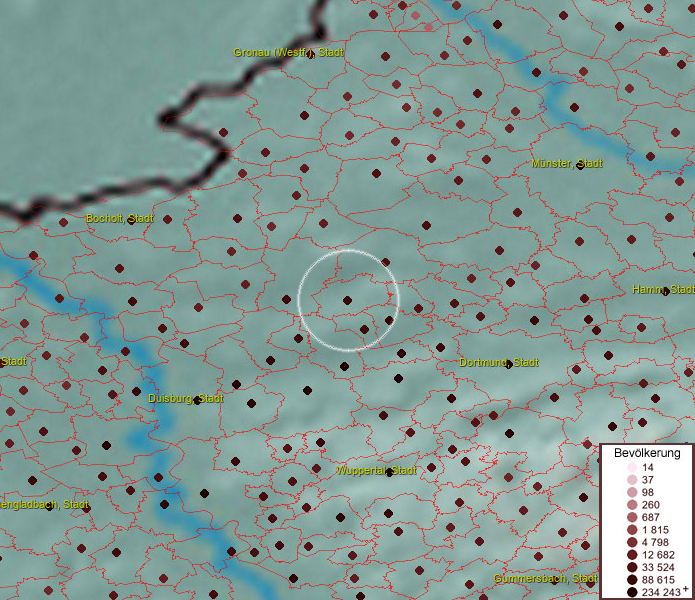Select the dark city dot for Duisburg

click(197, 401)
